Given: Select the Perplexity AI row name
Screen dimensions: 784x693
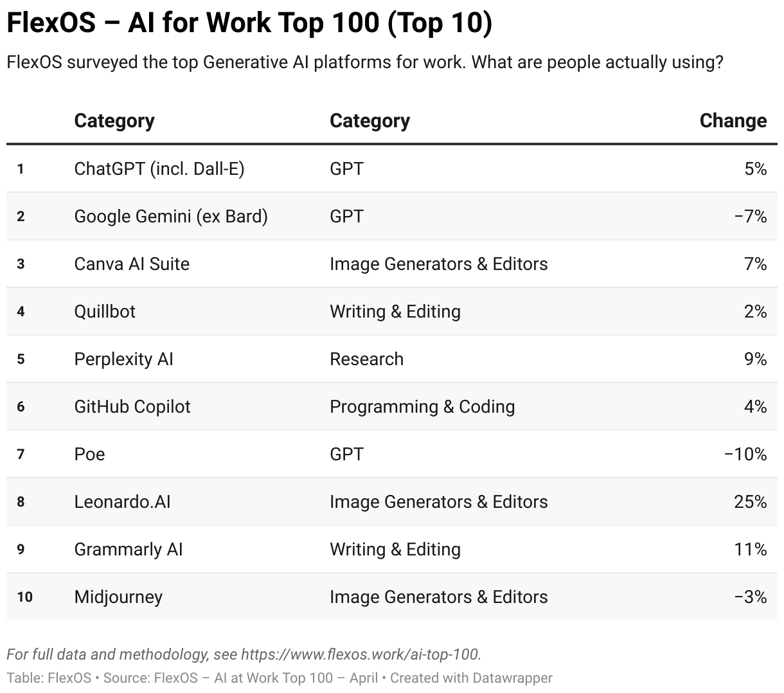Looking at the screenshot, I should pos(124,359).
